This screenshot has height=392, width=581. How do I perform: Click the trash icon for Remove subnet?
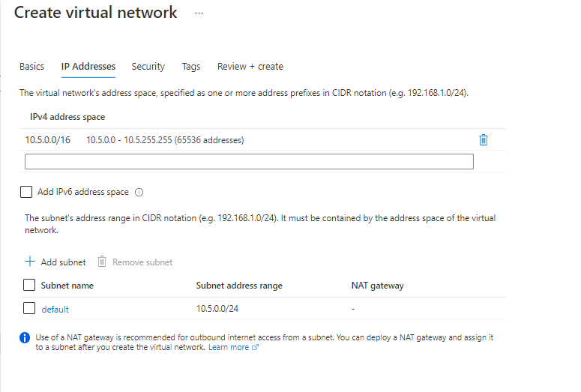click(x=102, y=262)
